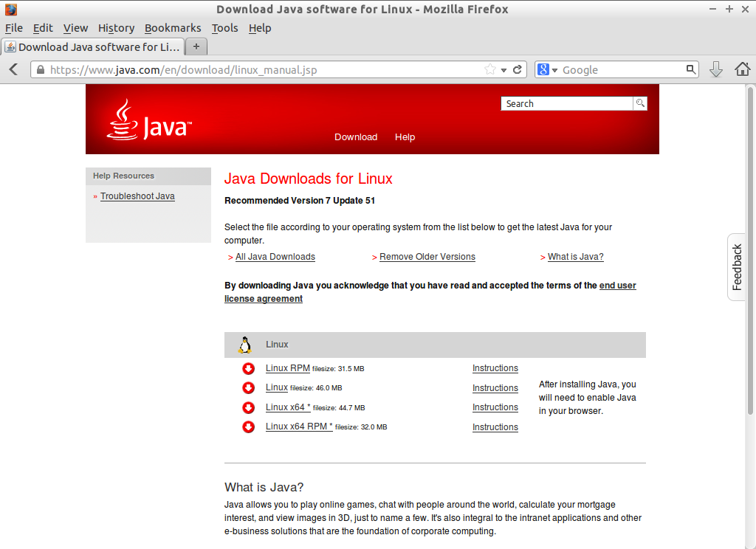Click the What is Java? section heading
756x549 pixels.
click(x=264, y=487)
